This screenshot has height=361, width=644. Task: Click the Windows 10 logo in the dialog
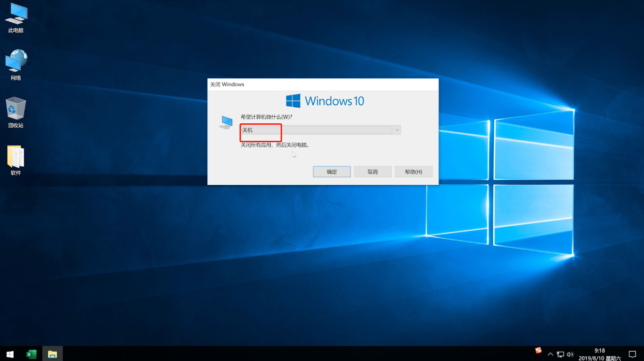[325, 101]
